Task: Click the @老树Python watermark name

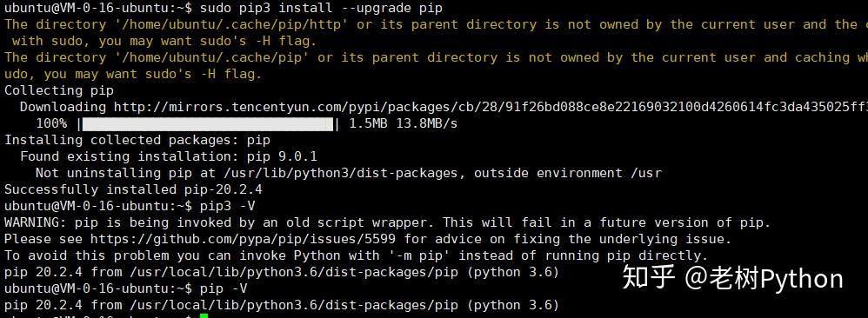Action: tap(765, 279)
